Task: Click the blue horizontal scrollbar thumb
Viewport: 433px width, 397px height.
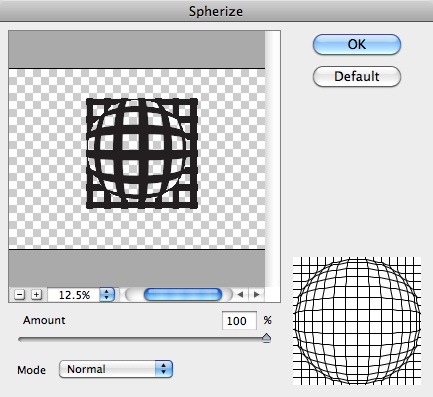Action: coord(183,295)
